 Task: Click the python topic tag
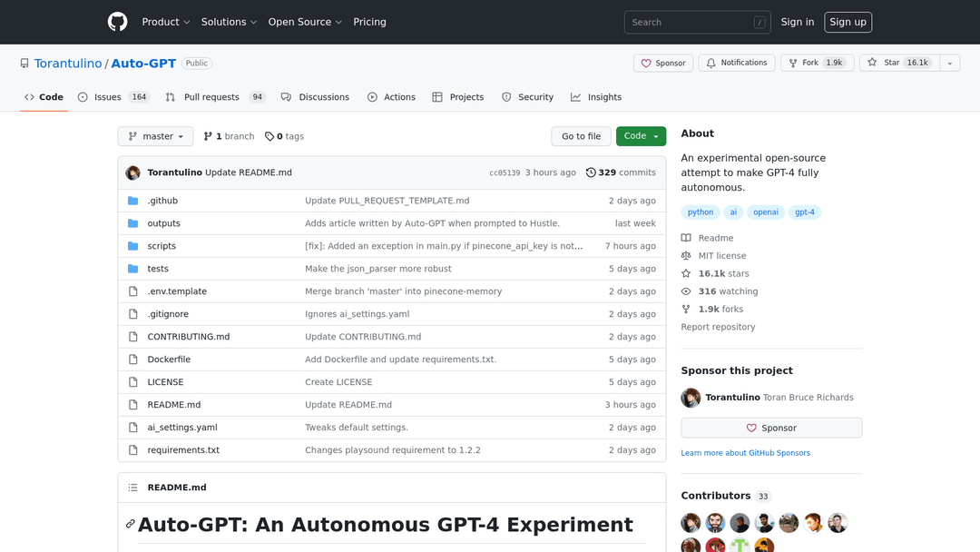point(701,212)
